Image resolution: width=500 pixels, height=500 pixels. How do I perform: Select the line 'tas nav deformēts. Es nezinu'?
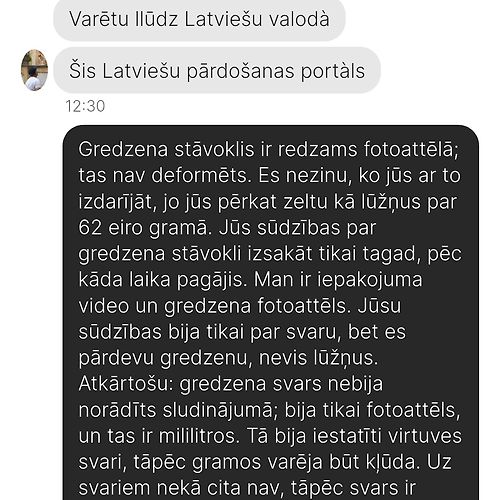269,175
